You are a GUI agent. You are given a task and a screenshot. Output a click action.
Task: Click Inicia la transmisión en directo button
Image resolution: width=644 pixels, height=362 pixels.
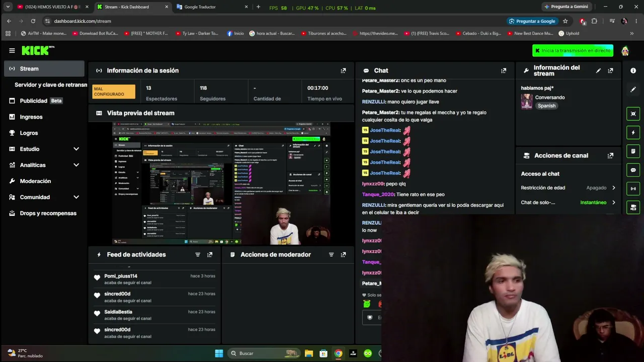click(x=573, y=51)
